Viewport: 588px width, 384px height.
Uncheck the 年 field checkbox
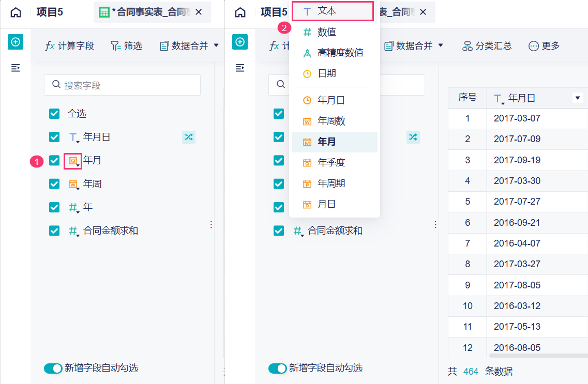point(54,207)
